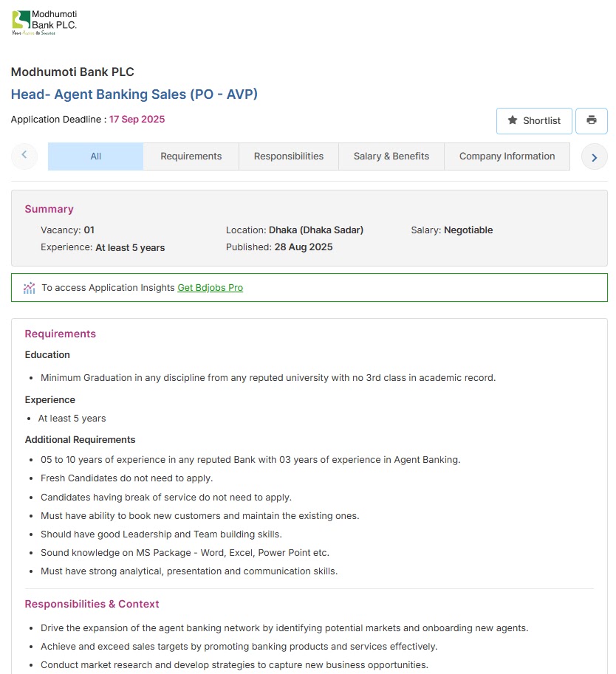
Task: Click the job title Head- Agent Banking Sales
Action: click(134, 94)
